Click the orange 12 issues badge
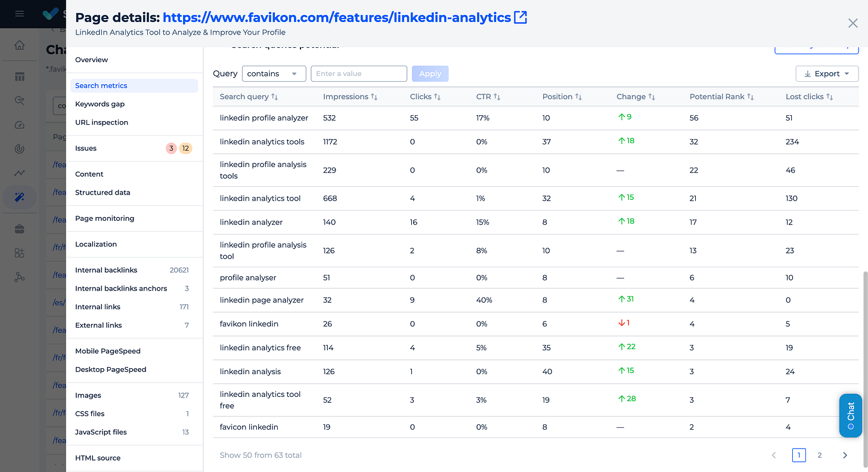The image size is (868, 472). click(186, 149)
